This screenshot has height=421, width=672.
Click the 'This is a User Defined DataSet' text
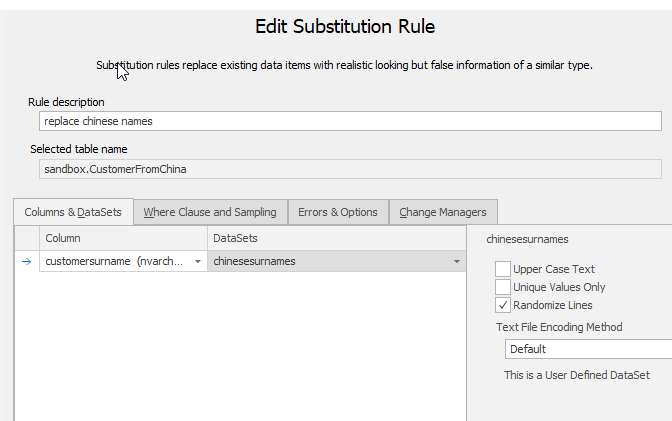pos(576,375)
